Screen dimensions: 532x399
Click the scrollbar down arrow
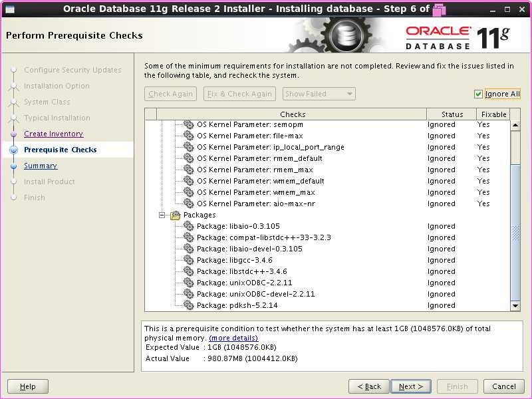tap(515, 306)
